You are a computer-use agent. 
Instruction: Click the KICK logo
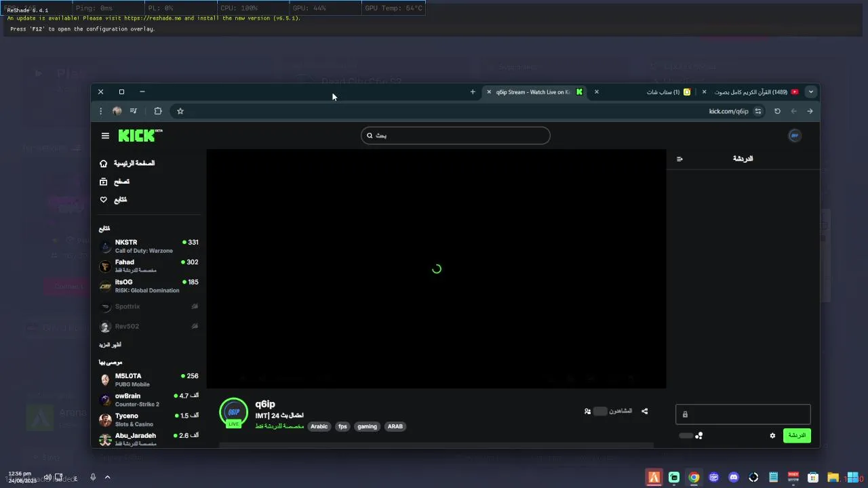coord(140,136)
